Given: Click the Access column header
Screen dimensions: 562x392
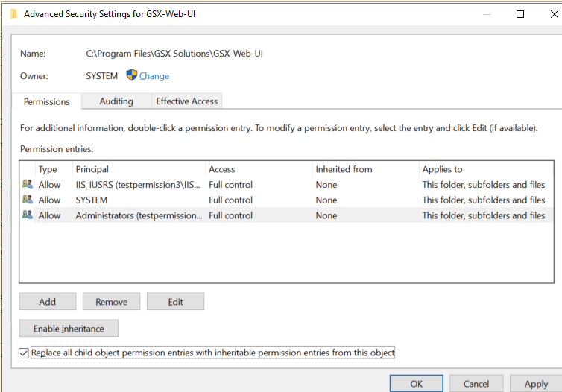Looking at the screenshot, I should (259, 169).
